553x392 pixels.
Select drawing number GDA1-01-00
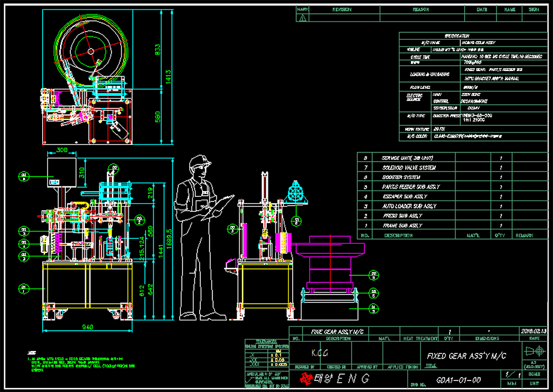point(458,380)
